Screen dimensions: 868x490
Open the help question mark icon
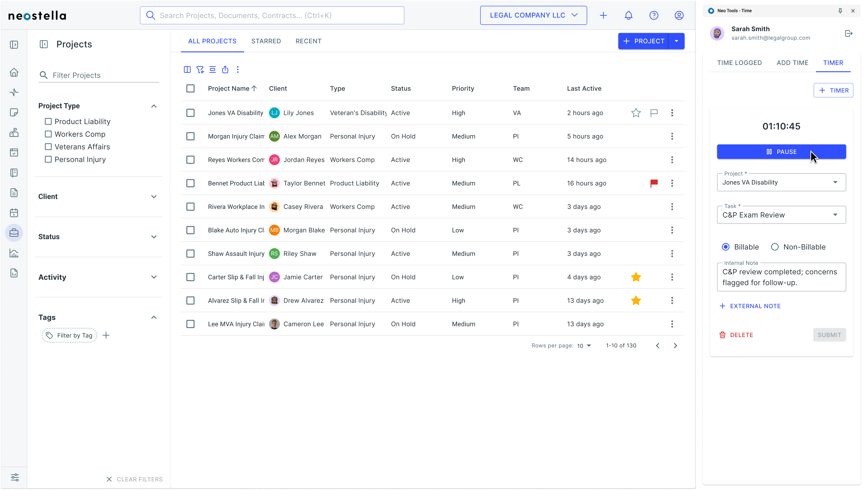[x=654, y=16]
